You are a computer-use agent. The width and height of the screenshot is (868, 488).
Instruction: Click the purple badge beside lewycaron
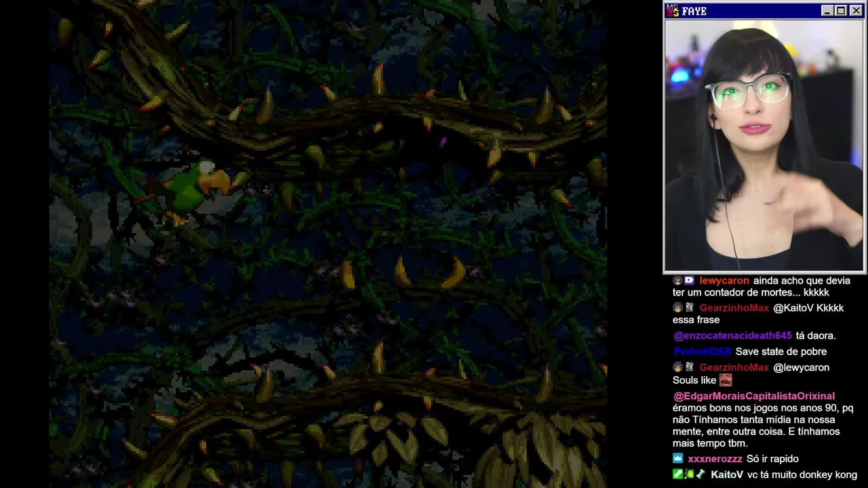click(x=690, y=281)
